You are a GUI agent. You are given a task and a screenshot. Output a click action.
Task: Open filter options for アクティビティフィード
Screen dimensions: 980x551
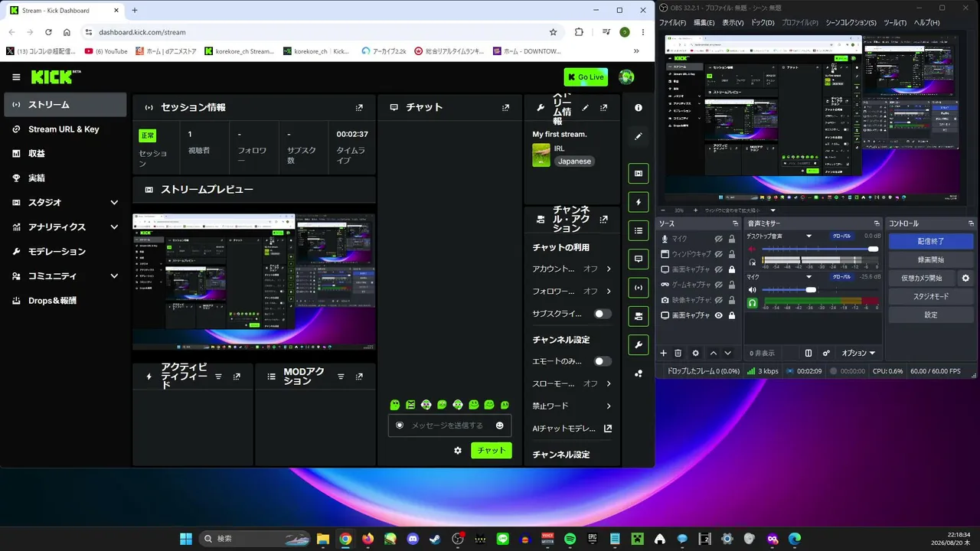pos(218,377)
